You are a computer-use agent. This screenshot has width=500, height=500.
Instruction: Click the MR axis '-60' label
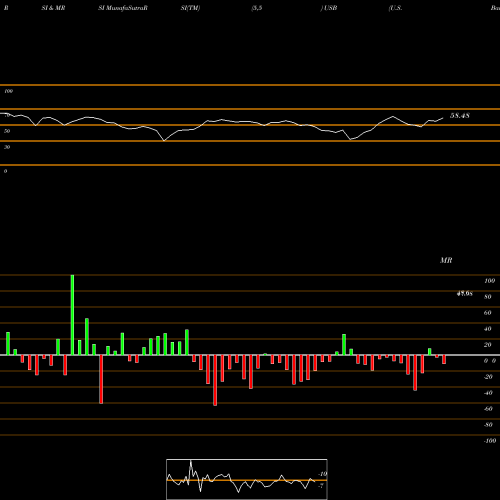[x=488, y=409]
